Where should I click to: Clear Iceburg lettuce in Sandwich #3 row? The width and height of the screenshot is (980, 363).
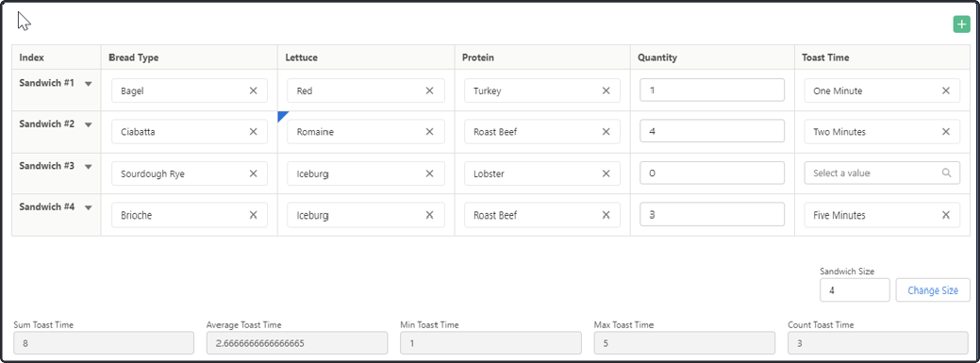click(x=430, y=173)
